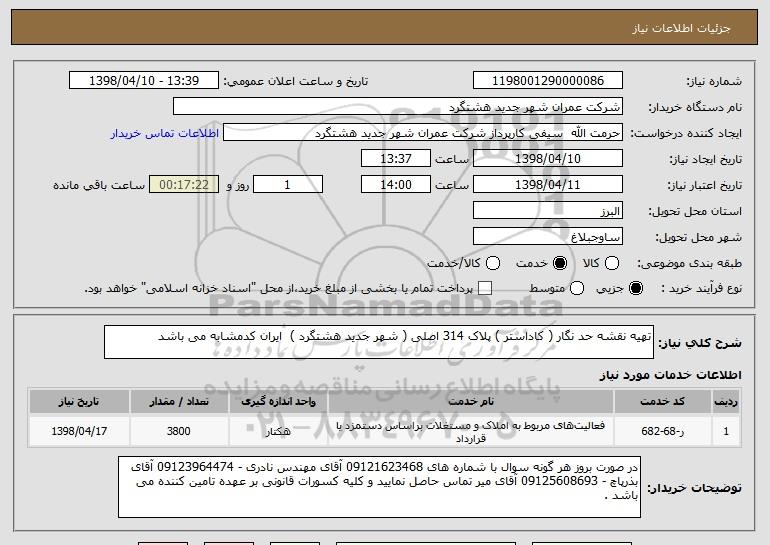This screenshot has width=770, height=545.
Task: Select the کالا/خدمت radio button
Action: tap(493, 263)
